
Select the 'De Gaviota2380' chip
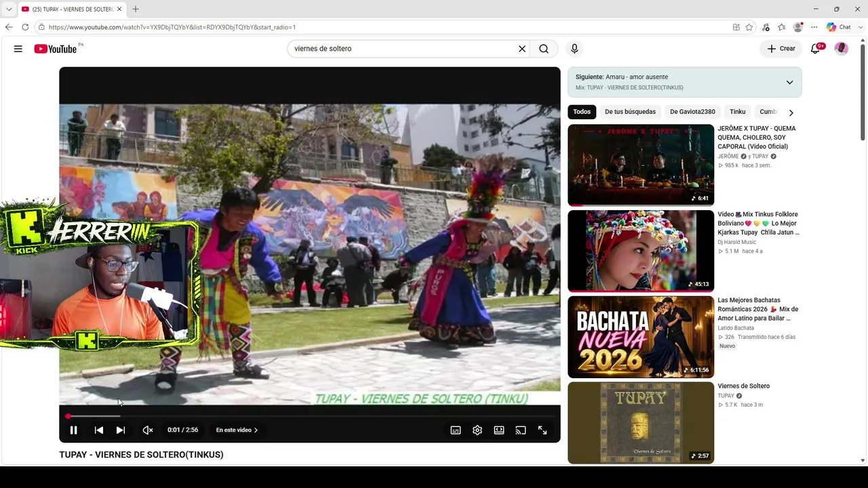pos(692,112)
